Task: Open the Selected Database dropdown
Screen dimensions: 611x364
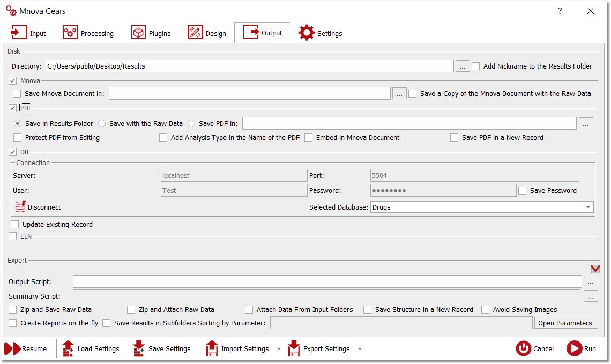Action: coord(482,207)
